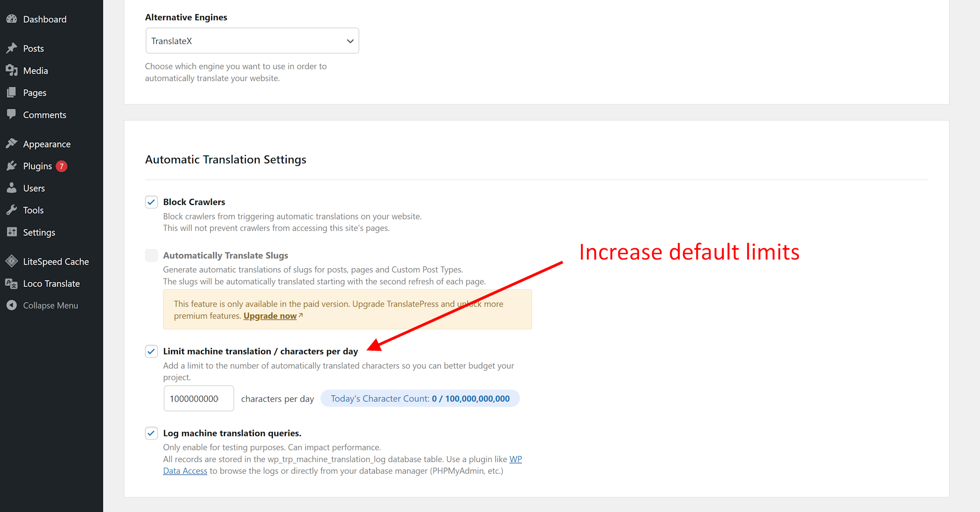Screen dimensions: 980x512
Task: Click the Tools wrench icon
Action: [x=12, y=210]
